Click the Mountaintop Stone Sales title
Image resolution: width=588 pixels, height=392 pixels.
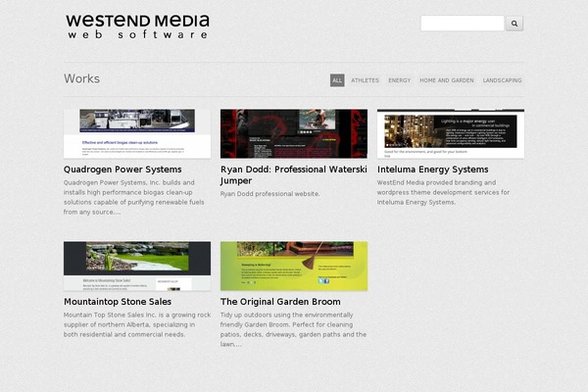click(118, 302)
